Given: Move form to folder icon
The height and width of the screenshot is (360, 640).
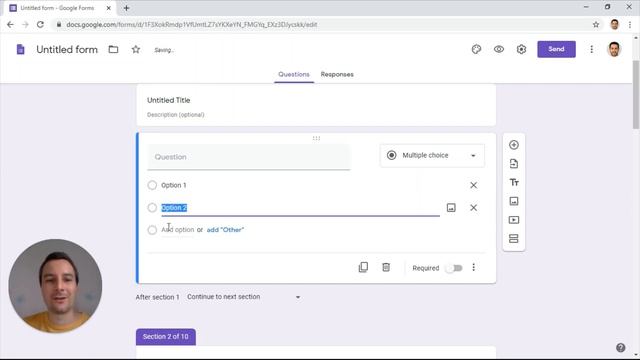Looking at the screenshot, I should 113,49.
